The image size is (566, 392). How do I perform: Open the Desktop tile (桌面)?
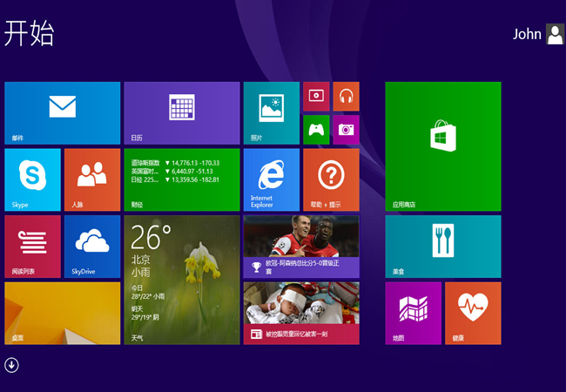[x=63, y=314]
